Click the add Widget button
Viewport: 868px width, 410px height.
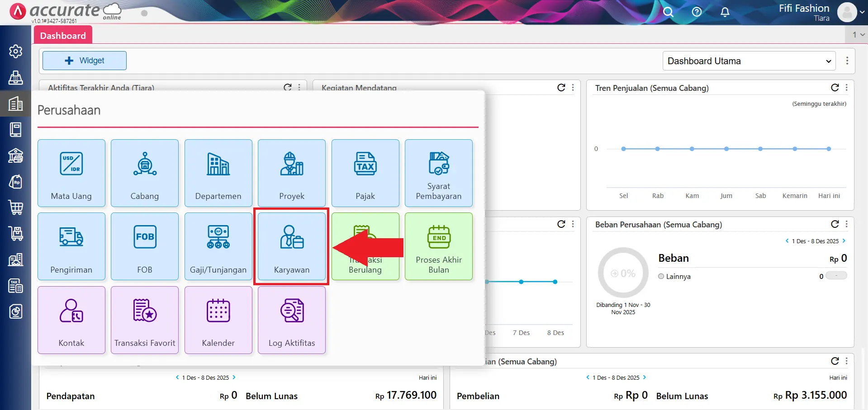point(85,61)
